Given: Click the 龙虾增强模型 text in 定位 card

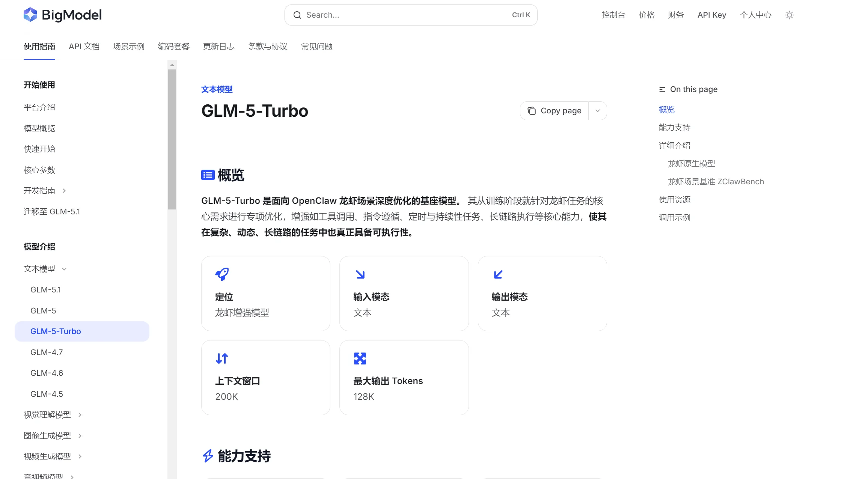Looking at the screenshot, I should [x=242, y=313].
